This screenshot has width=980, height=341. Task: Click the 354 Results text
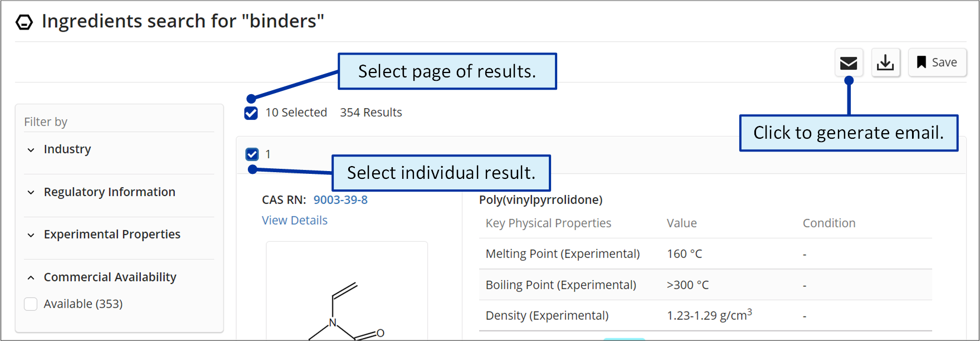click(x=371, y=113)
